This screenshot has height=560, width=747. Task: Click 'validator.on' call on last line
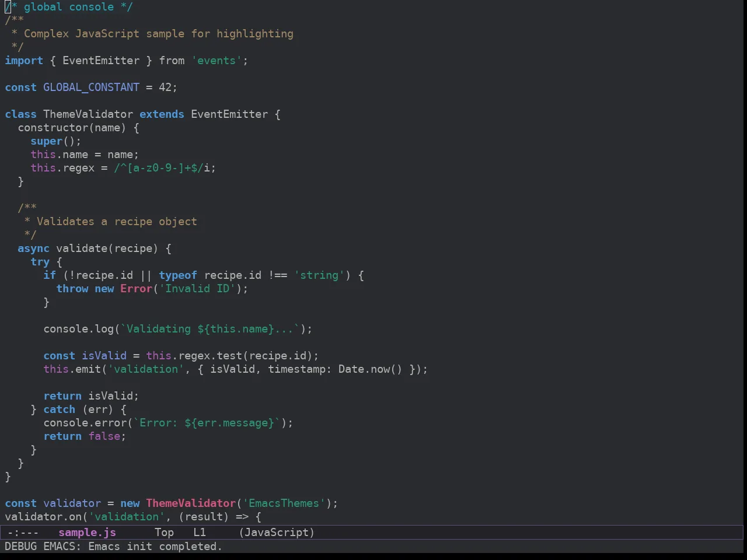43,517
